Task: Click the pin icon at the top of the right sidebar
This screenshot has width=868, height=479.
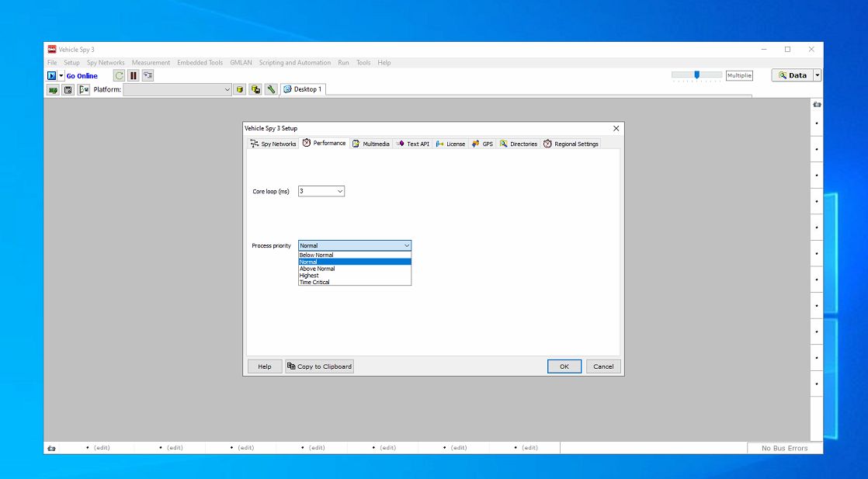Action: pyautogui.click(x=817, y=104)
